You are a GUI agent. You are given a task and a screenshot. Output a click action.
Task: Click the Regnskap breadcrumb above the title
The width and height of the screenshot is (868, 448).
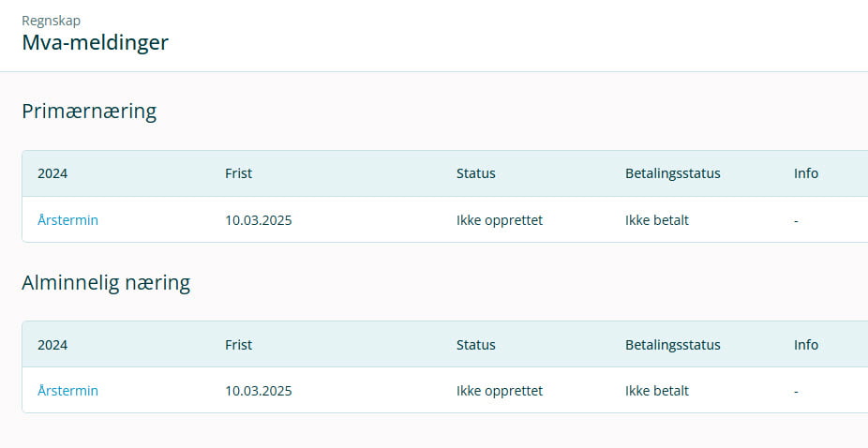coord(51,21)
